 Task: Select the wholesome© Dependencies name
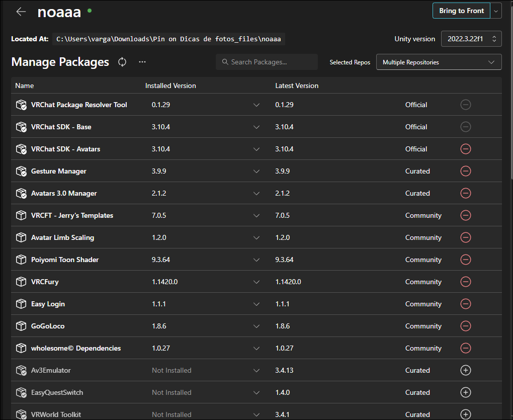(x=76, y=348)
